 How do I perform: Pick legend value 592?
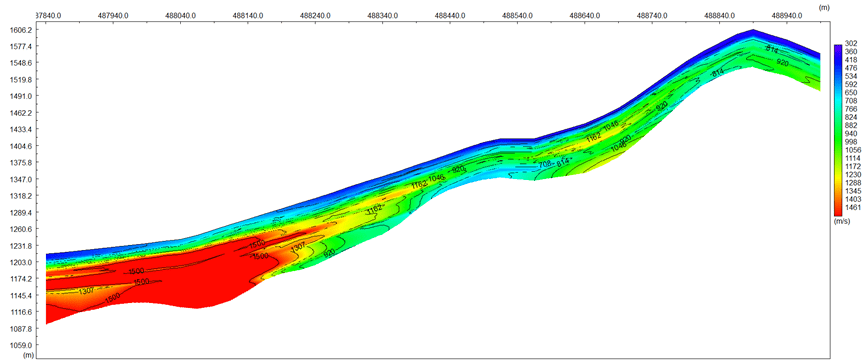point(851,84)
